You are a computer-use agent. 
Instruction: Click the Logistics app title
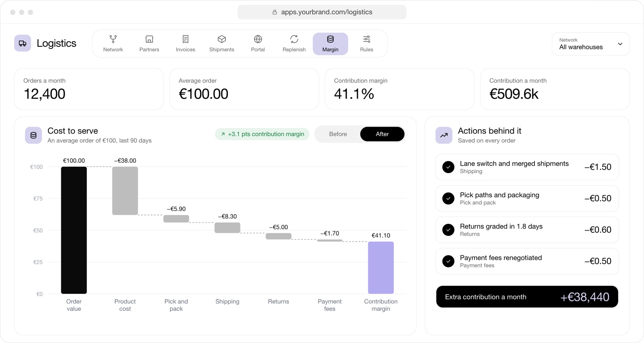pyautogui.click(x=56, y=43)
